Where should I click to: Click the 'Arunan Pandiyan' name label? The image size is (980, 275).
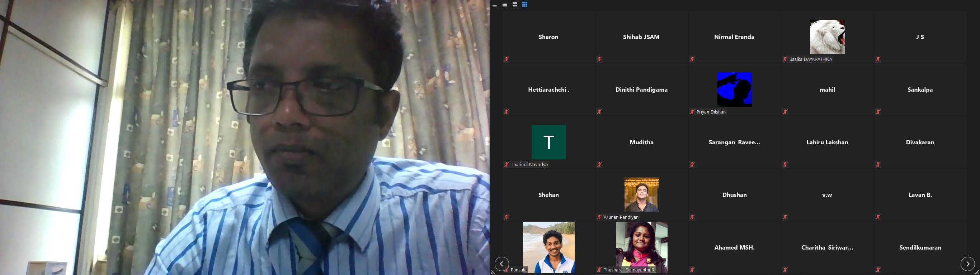pos(621,217)
